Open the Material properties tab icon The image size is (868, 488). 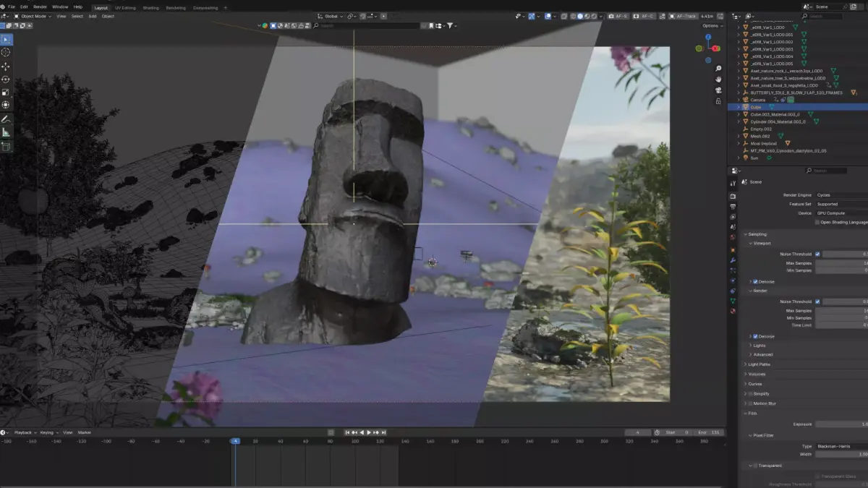tap(733, 311)
